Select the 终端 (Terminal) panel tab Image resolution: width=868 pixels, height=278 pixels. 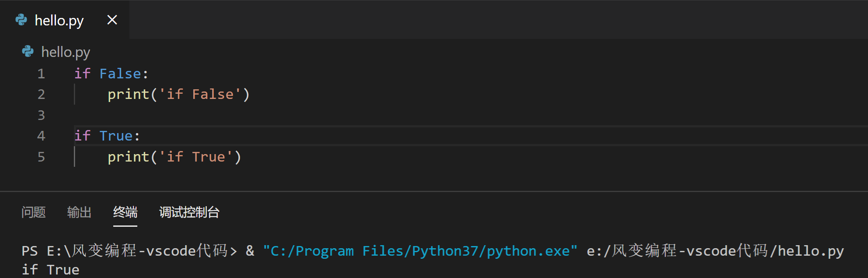125,212
